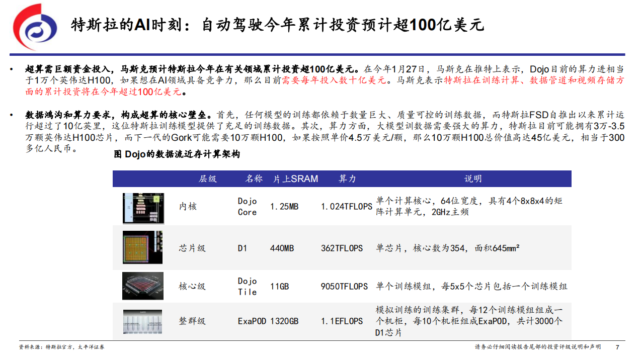Click the description 单芯片，核心数为354
Image resolution: width=644 pixels, height=362 pixels.
coord(448,248)
